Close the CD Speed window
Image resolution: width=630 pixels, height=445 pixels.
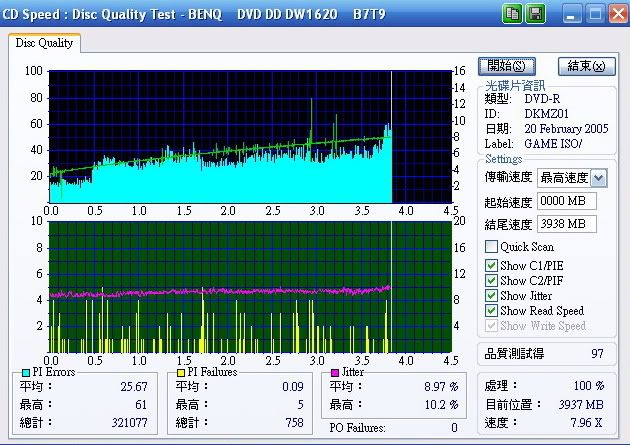tap(618, 14)
